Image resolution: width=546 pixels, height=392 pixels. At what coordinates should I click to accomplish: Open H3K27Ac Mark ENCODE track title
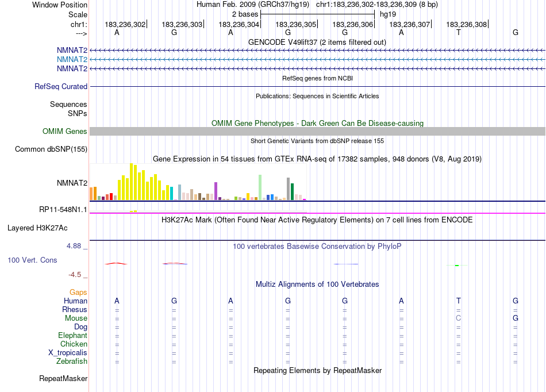[317, 220]
